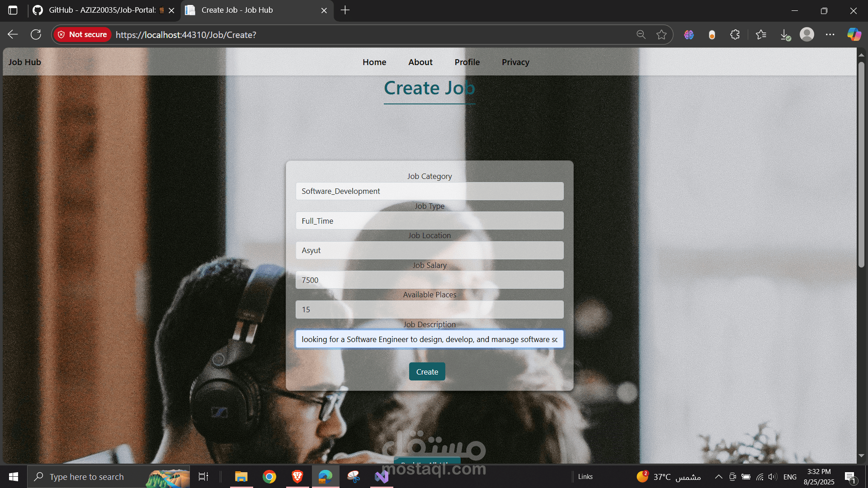868x488 pixels.
Task: Open the Copilot icon in toolbar
Action: [x=854, y=34]
